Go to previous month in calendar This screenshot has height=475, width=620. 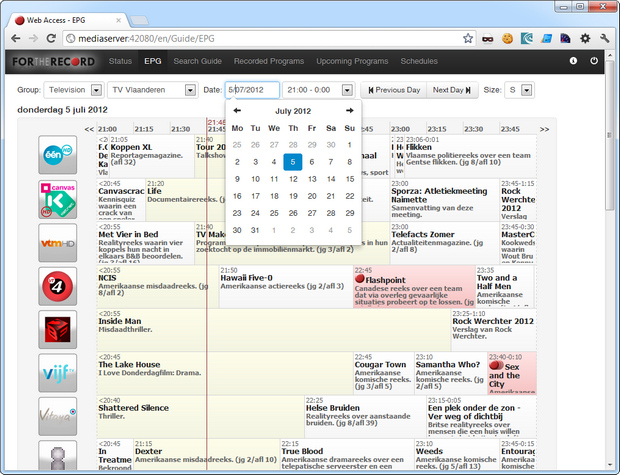237,110
